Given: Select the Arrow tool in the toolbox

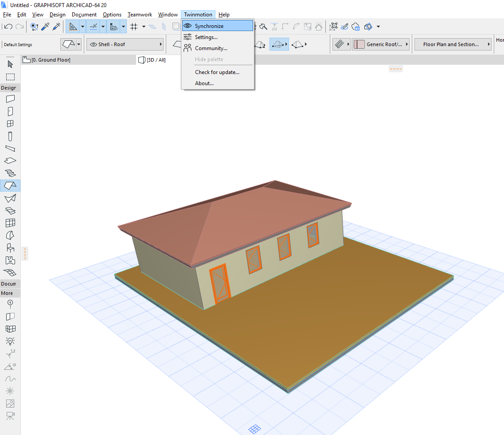Looking at the screenshot, I should pyautogui.click(x=10, y=64).
